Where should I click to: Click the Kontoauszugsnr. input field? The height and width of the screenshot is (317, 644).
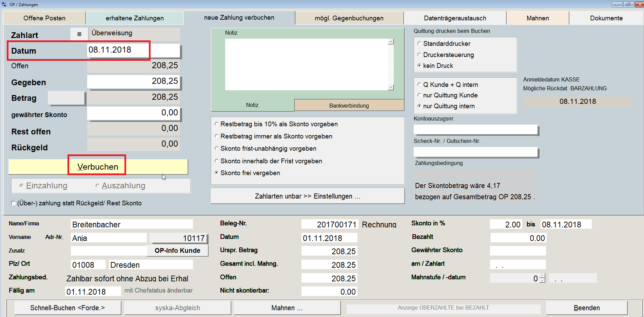click(x=475, y=129)
